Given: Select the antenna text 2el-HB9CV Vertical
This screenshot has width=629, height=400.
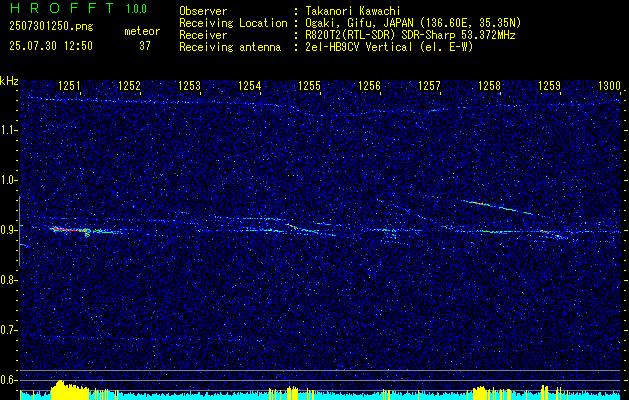Looking at the screenshot, I should click(x=358, y=47).
